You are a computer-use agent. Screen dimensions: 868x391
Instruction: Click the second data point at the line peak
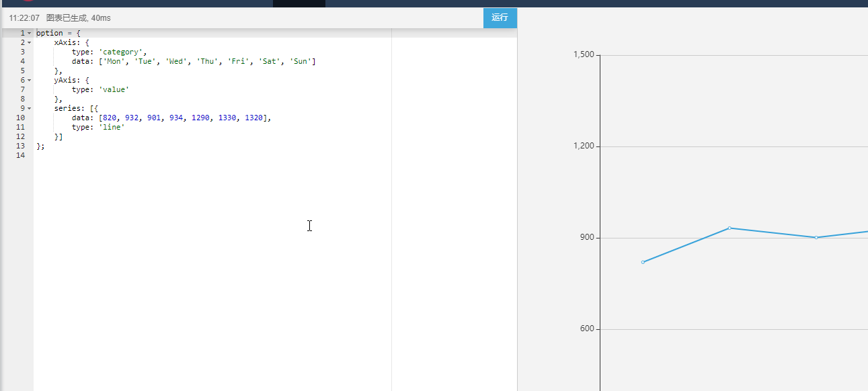click(x=729, y=228)
